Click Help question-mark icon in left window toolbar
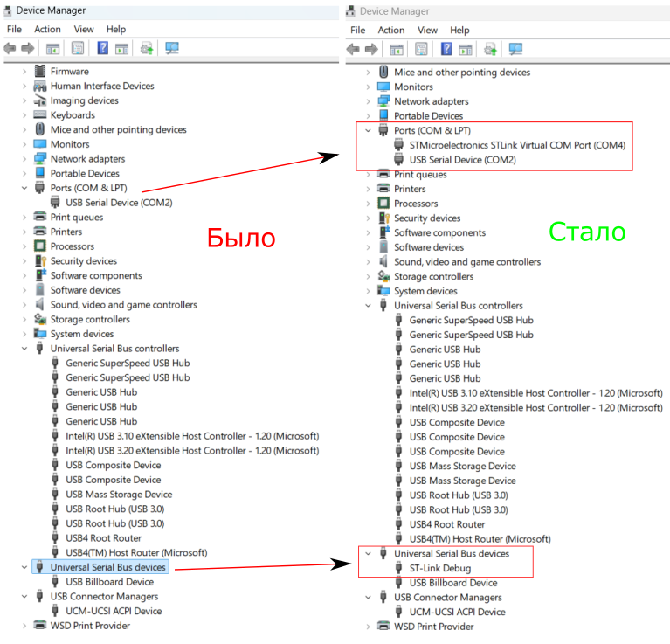Image resolution: width=670 pixels, height=644 pixels. 102,48
